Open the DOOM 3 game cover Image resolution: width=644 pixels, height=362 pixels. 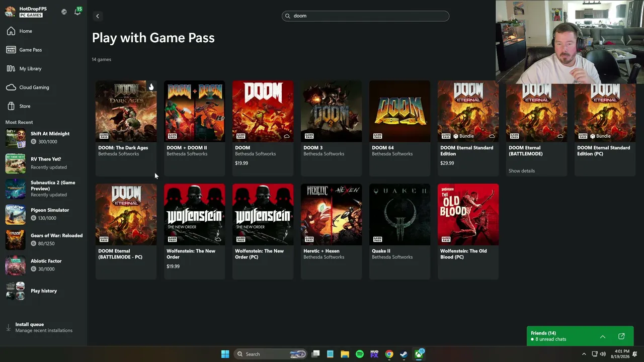(x=332, y=111)
